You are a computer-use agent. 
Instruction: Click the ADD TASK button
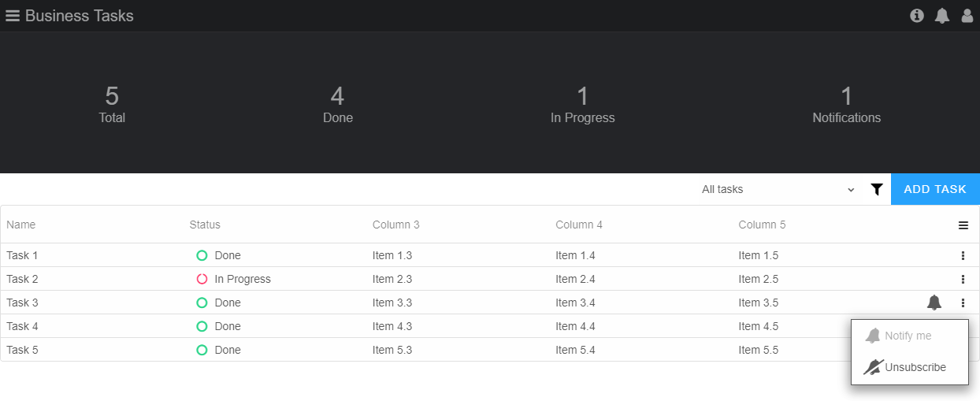pos(935,189)
